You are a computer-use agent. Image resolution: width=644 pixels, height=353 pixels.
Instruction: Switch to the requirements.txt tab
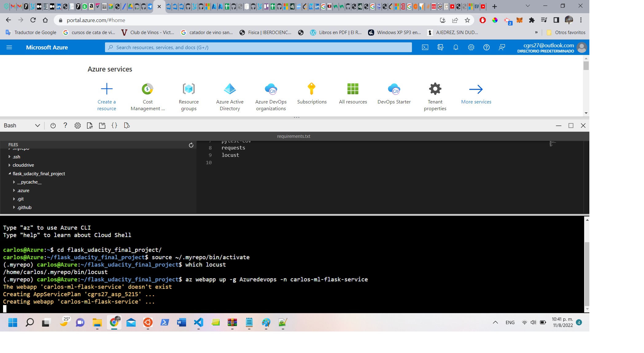(293, 136)
